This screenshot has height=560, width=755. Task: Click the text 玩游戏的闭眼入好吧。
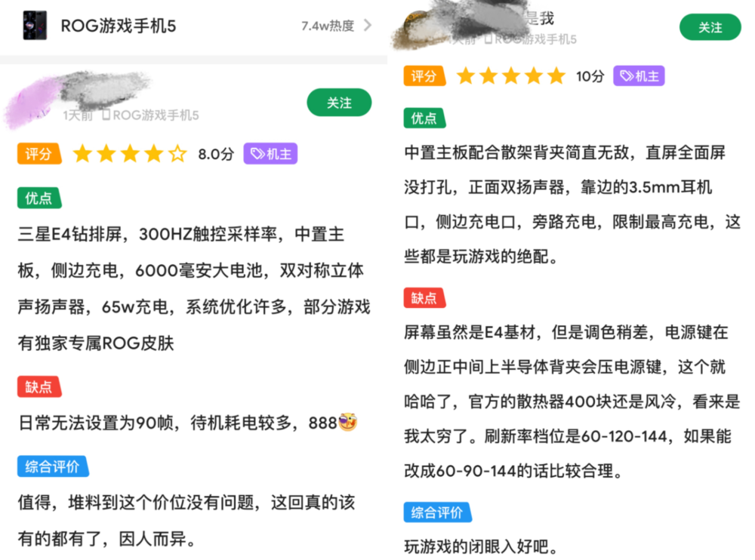(x=481, y=546)
